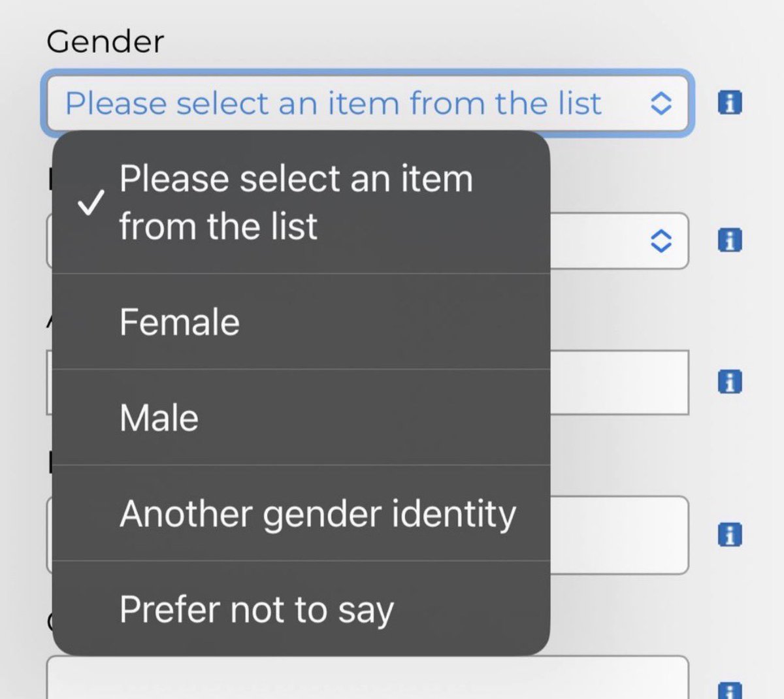
Task: Dismiss popup by clicking blank area right of Gender label
Action: [457, 39]
